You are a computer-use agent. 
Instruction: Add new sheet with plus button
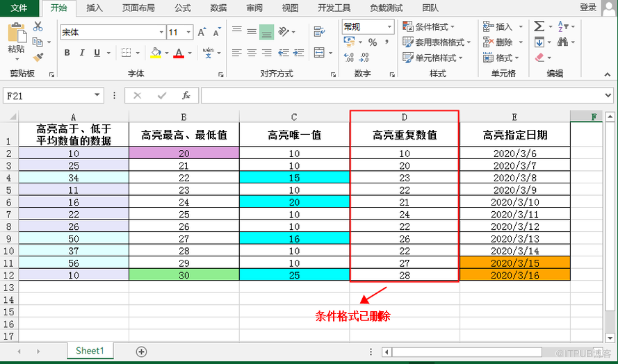click(141, 351)
